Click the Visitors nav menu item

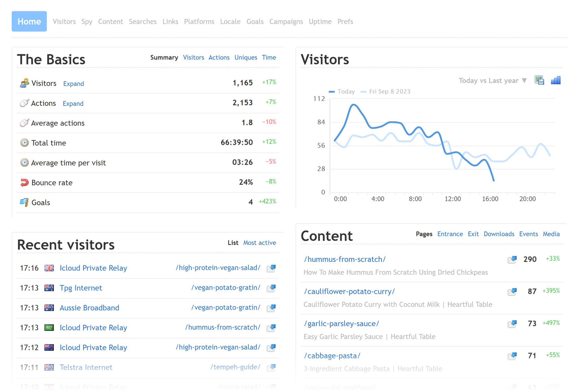pyautogui.click(x=64, y=21)
